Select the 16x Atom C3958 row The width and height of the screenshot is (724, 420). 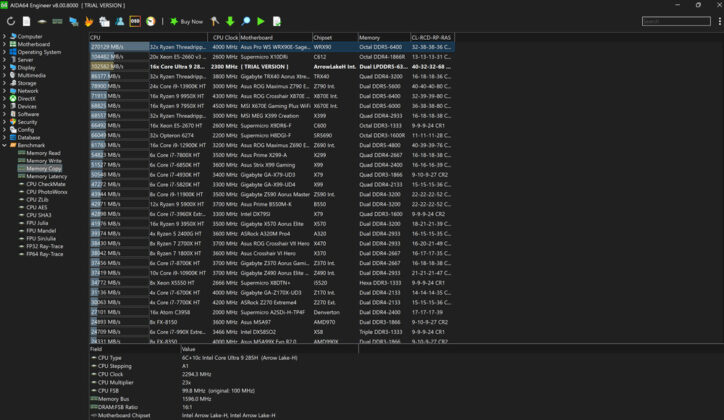pyautogui.click(x=272, y=312)
